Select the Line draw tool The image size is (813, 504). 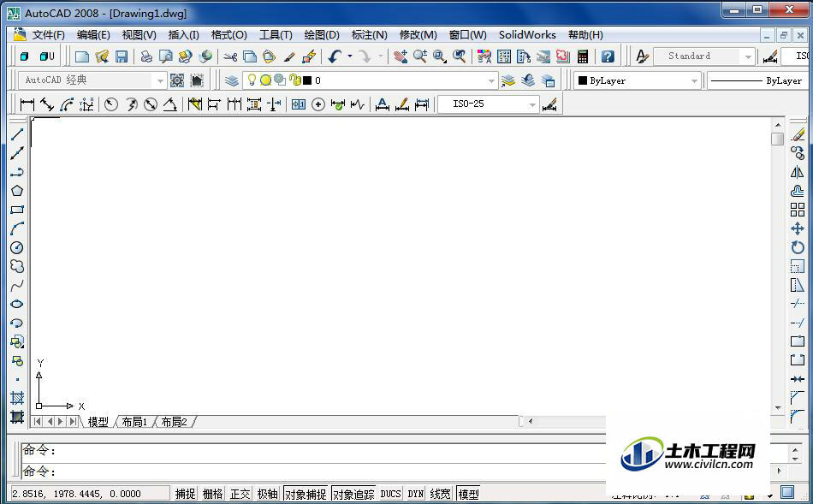click(17, 133)
